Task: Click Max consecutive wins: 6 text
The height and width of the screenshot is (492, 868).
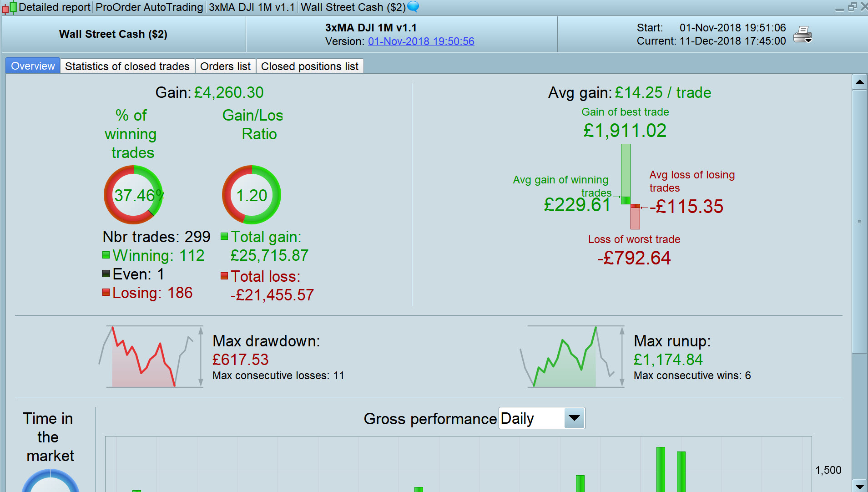Action: point(692,375)
